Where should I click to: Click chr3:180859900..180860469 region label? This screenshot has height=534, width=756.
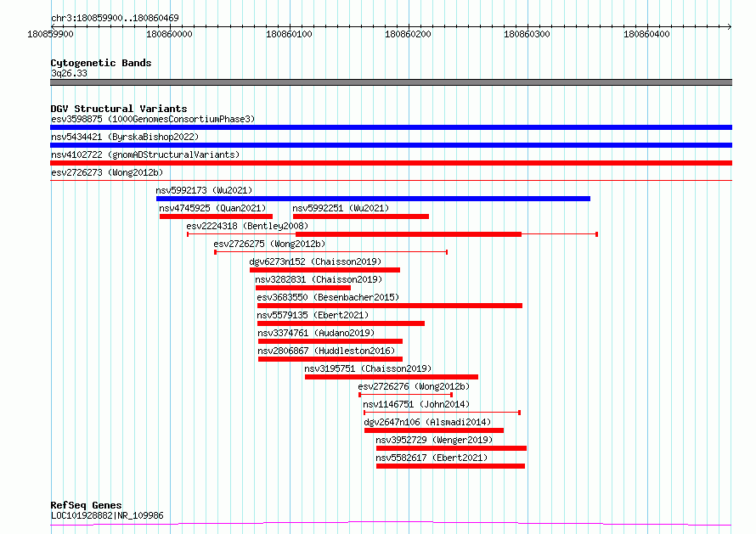(x=115, y=18)
